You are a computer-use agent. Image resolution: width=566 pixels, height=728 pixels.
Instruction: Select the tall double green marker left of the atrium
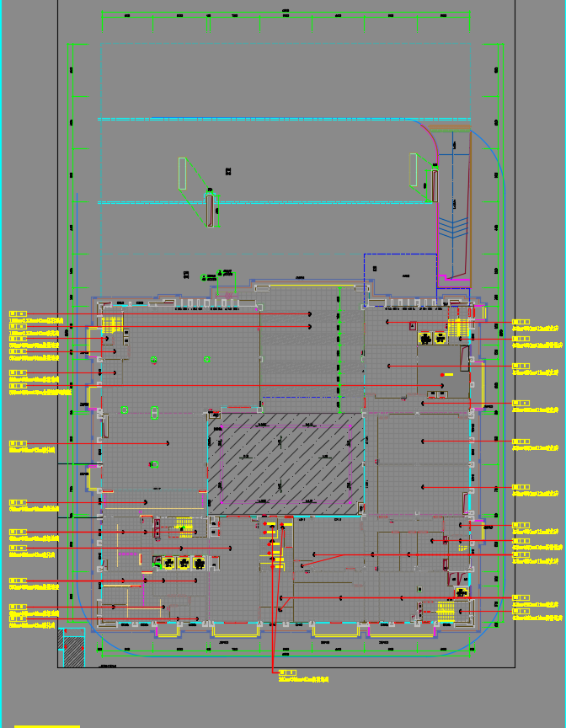click(154, 413)
